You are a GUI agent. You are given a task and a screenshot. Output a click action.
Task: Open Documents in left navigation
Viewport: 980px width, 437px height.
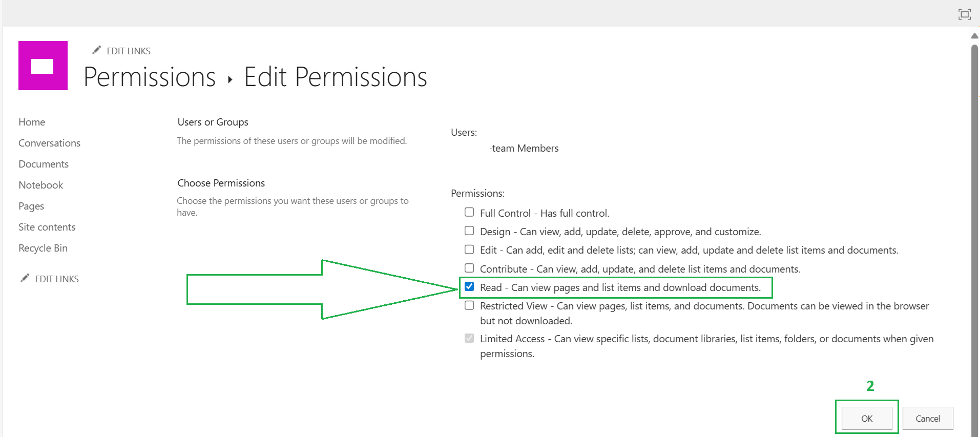pyautogui.click(x=44, y=164)
